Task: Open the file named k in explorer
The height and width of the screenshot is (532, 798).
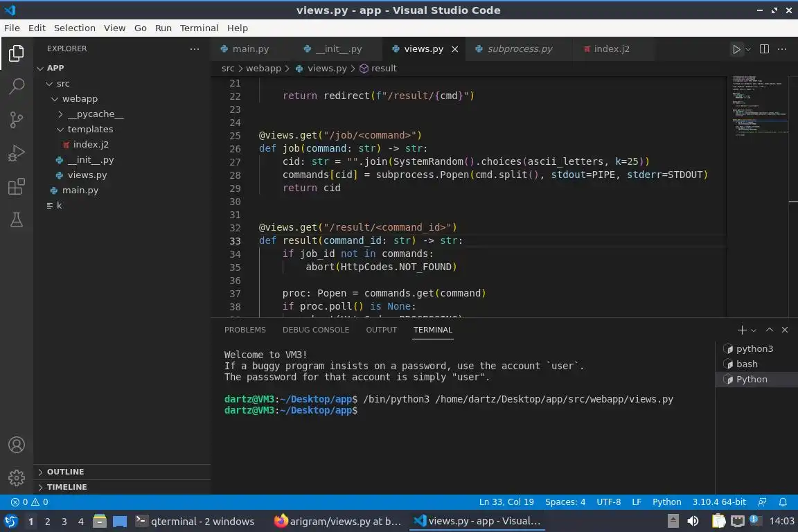Action: 59,206
